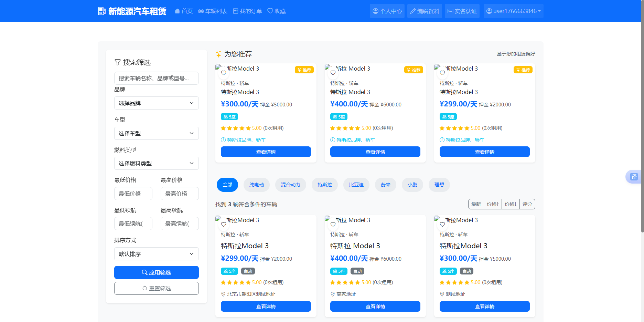Click the funnel icon beside 搜索筛选
This screenshot has width=644, height=322.
coord(118,62)
